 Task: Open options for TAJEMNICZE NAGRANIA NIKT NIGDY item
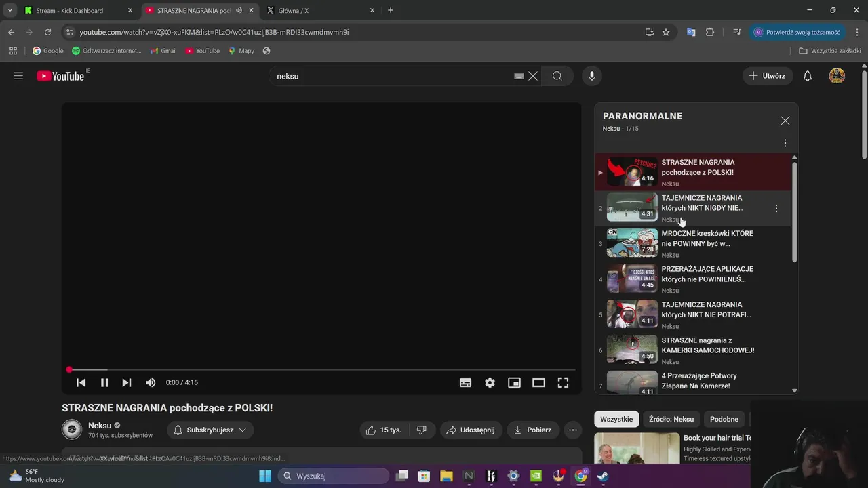coord(776,209)
